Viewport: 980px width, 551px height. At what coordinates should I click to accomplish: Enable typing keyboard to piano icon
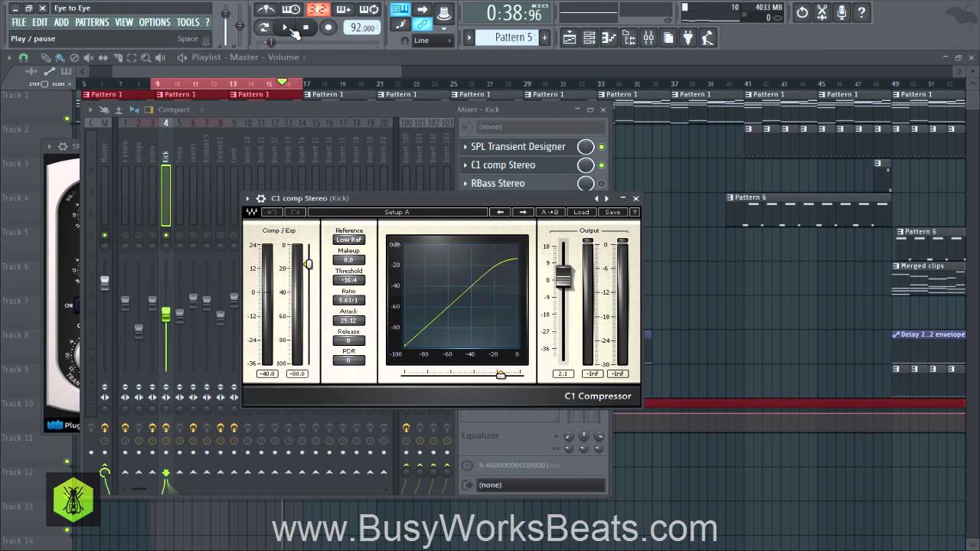[x=400, y=9]
